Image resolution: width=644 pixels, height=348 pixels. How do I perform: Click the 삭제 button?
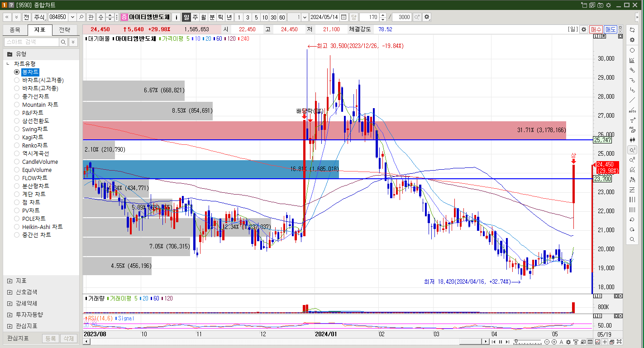(68, 338)
